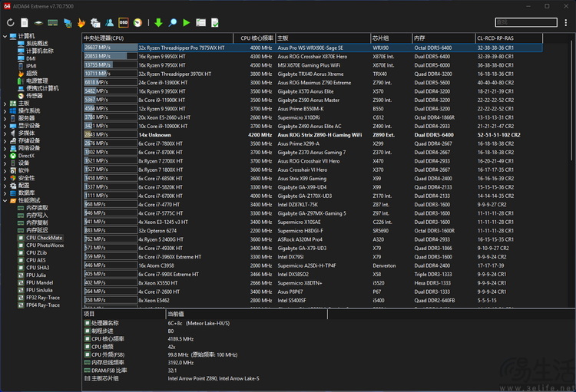Image resolution: width=576 pixels, height=392 pixels.
Task: Select 计算机名称 in the tree
Action: [x=40, y=51]
